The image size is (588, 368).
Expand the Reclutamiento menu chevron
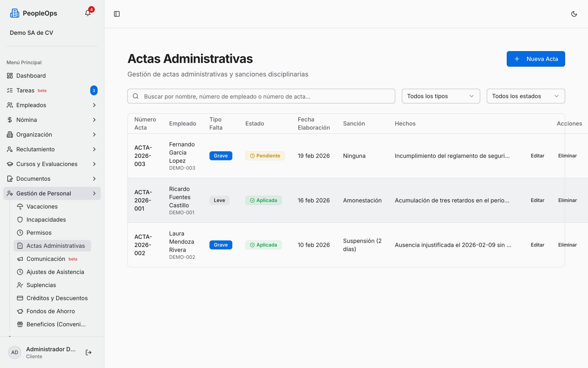click(x=94, y=149)
